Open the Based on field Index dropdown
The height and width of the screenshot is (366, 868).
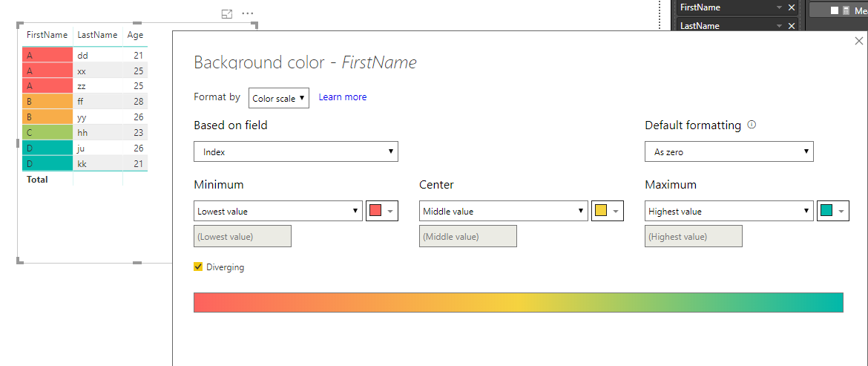[295, 151]
